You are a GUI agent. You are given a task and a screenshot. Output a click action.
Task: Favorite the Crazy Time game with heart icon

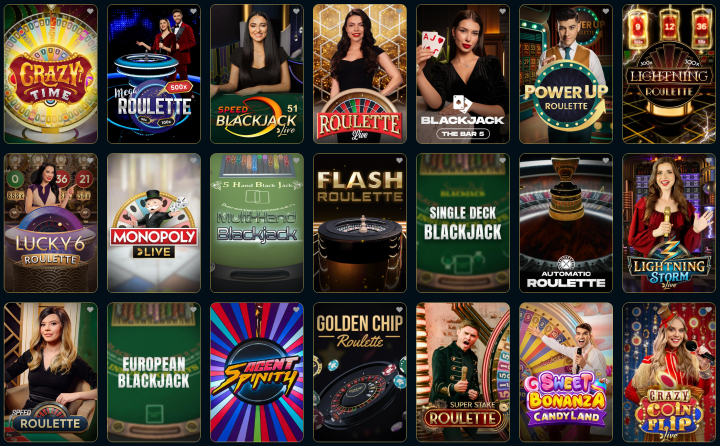coord(90,11)
